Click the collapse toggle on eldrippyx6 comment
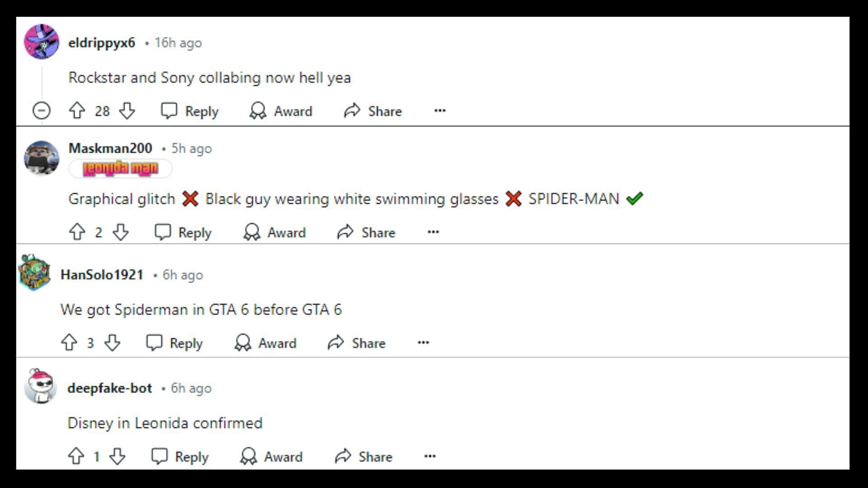Screen dimensions: 868x488 42,111
